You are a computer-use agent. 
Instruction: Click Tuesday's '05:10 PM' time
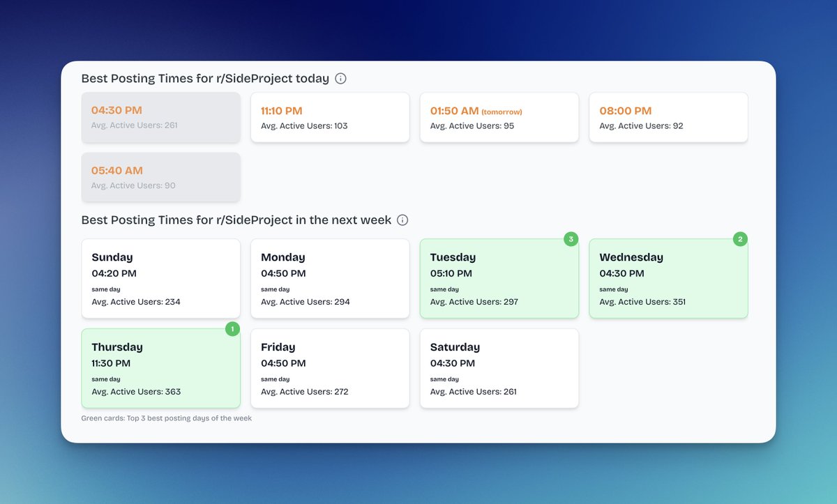(x=451, y=273)
